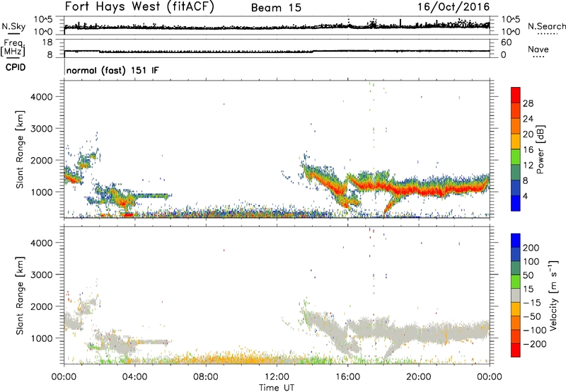The image size is (566, 392).
Task: Click the velocity panel 'Slant Range [km]' label
Action: (x=20, y=295)
